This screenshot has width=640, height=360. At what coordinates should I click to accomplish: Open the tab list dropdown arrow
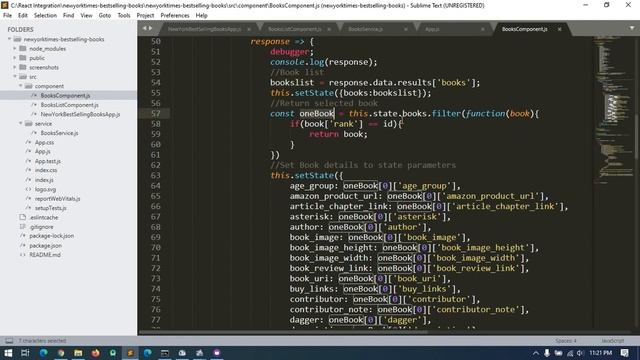click(x=632, y=28)
